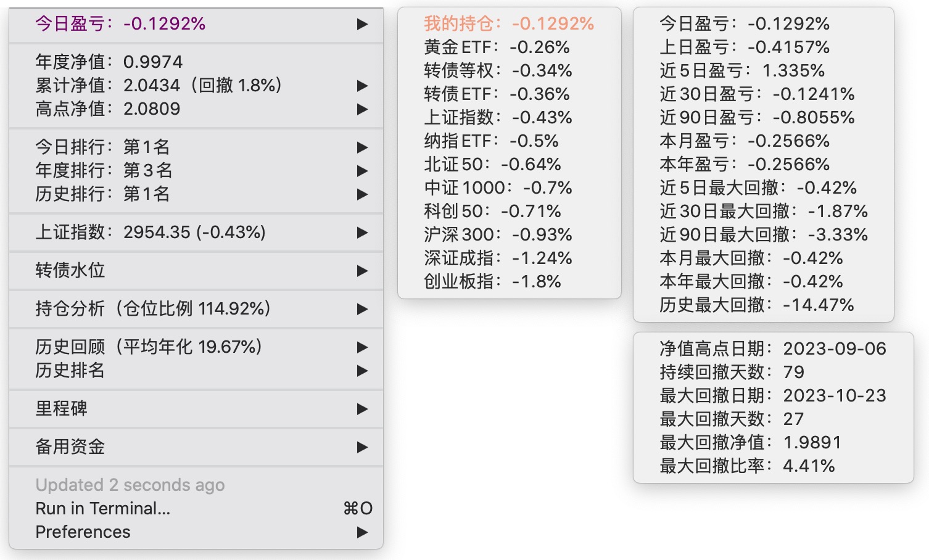This screenshot has width=929, height=560.
Task: Expand the Preferences submenu arrow
Action: [x=362, y=532]
